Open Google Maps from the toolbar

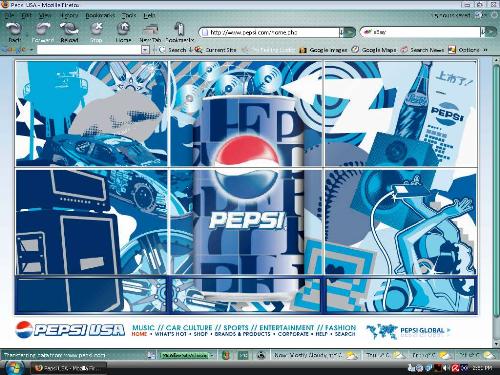pyautogui.click(x=374, y=50)
